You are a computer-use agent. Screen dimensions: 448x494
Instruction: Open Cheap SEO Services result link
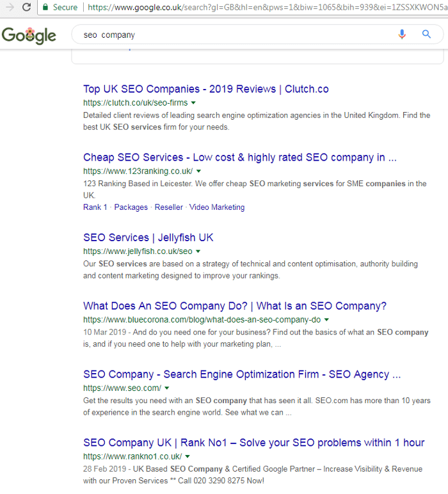click(239, 157)
